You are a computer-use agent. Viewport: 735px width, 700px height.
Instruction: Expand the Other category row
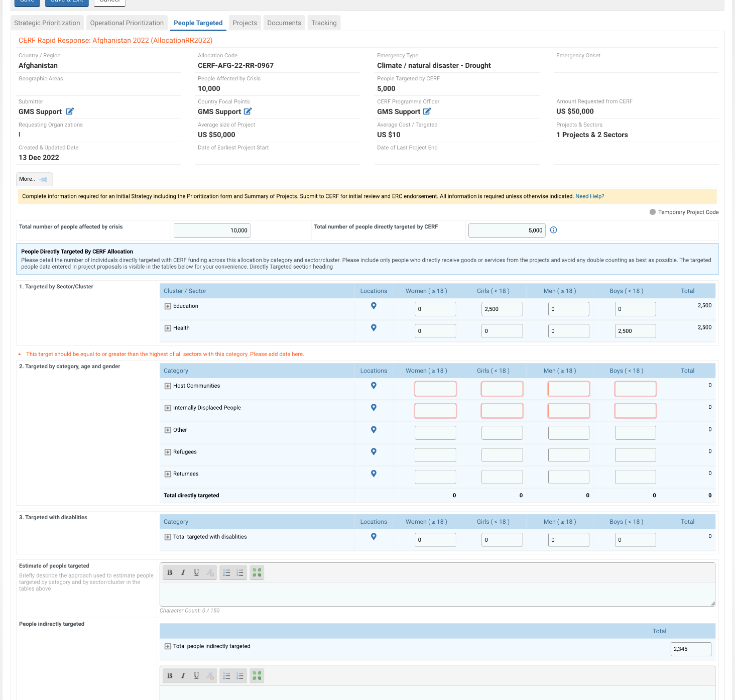[x=168, y=430]
